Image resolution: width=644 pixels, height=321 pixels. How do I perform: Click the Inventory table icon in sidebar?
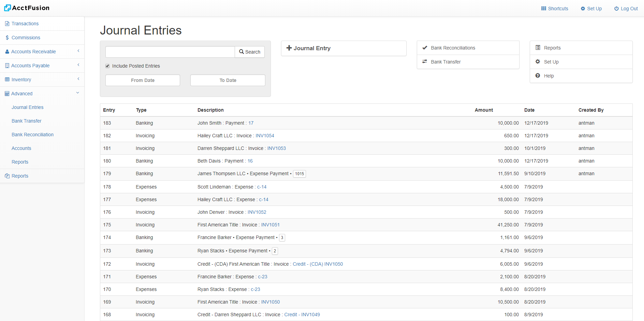[x=7, y=80]
